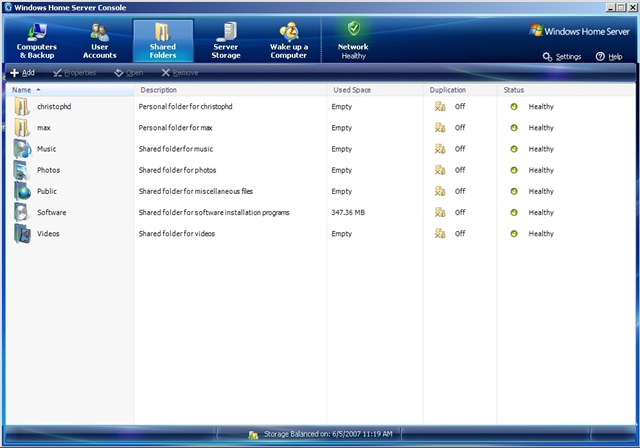This screenshot has width=640, height=448.
Task: Select the max folder icon
Action: (22, 128)
